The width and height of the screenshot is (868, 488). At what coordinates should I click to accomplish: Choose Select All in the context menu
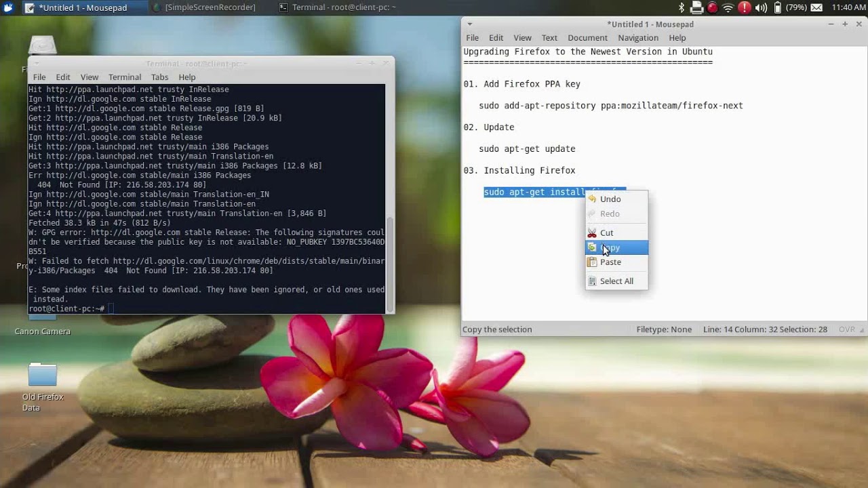click(616, 281)
